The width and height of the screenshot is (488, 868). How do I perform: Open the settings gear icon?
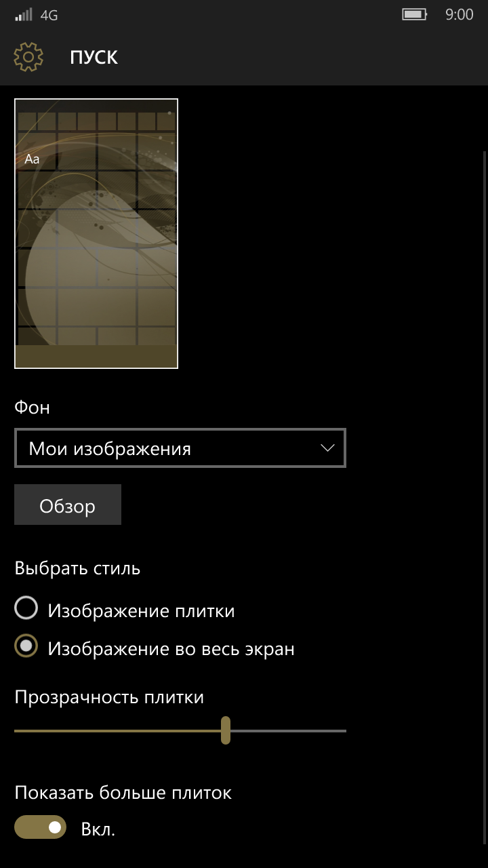pos(28,57)
